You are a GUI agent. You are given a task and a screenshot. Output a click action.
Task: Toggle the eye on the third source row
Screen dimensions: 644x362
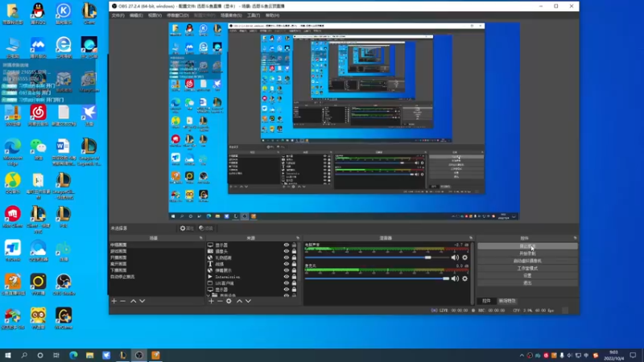287,257
